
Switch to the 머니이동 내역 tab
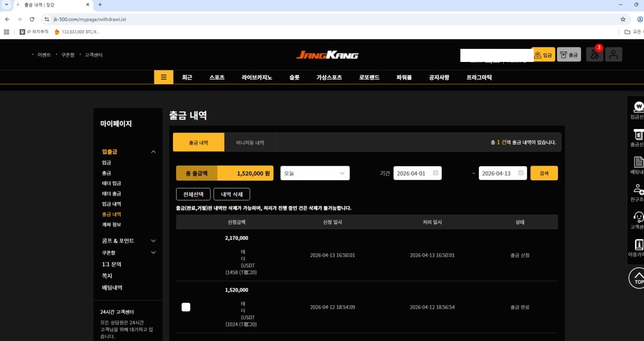tap(250, 143)
